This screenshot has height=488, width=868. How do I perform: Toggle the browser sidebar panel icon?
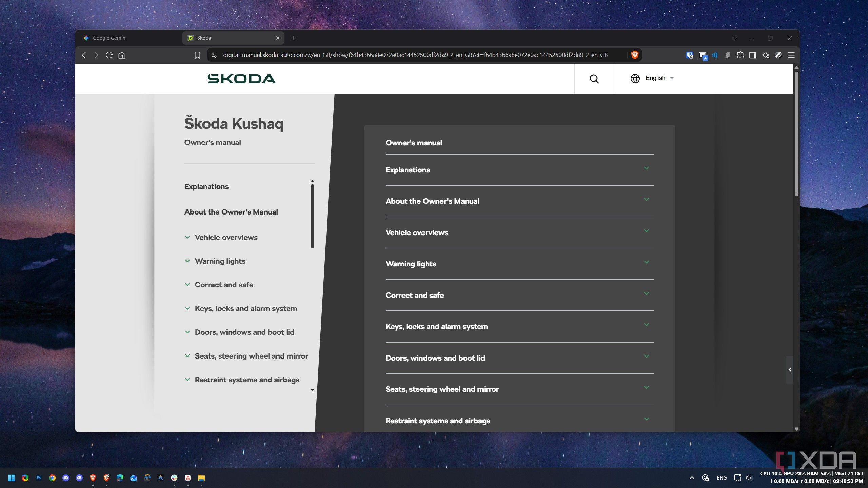[x=753, y=55]
